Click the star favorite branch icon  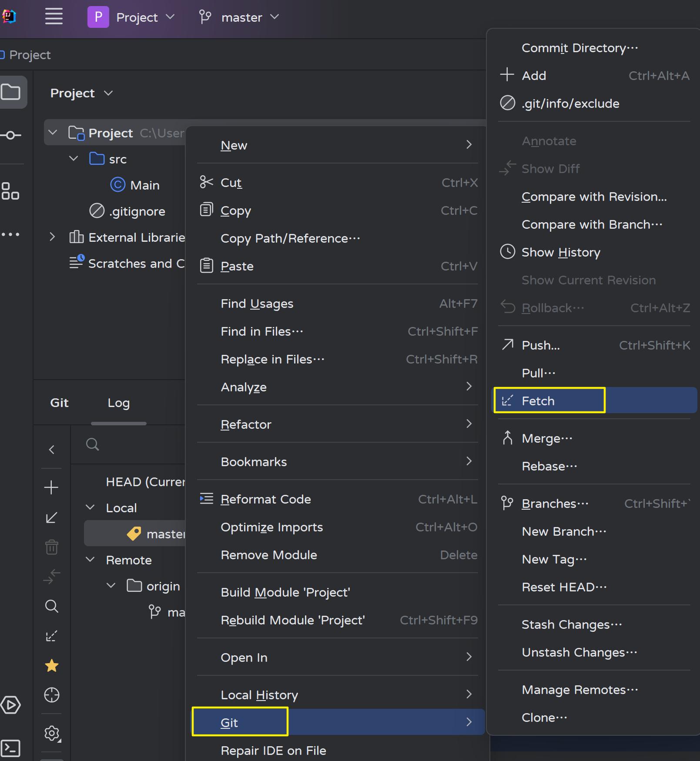click(x=52, y=665)
